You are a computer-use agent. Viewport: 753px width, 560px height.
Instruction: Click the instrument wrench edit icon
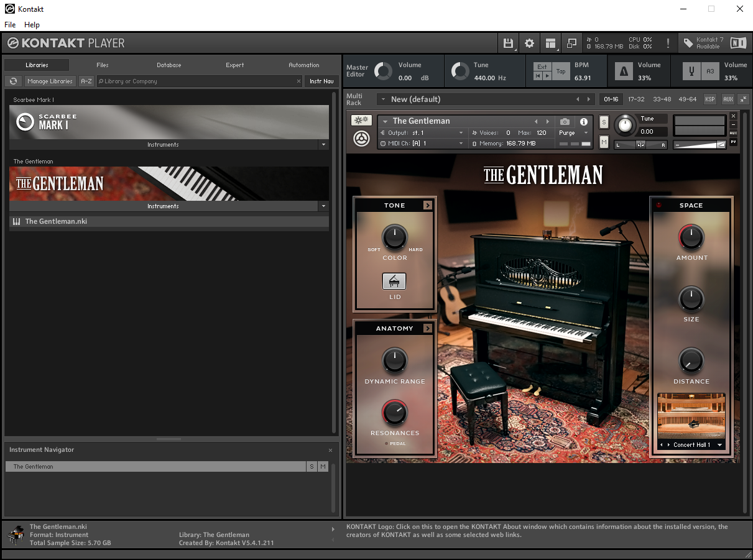(x=361, y=139)
